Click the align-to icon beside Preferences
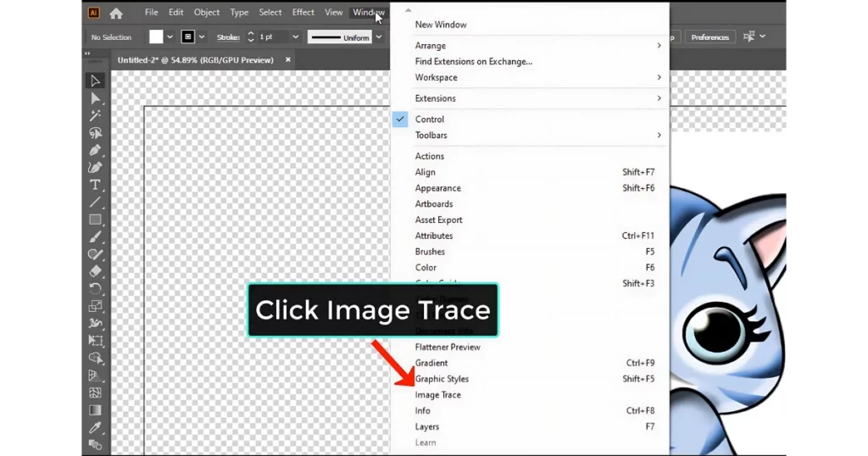Image resolution: width=868 pixels, height=456 pixels. click(x=748, y=36)
